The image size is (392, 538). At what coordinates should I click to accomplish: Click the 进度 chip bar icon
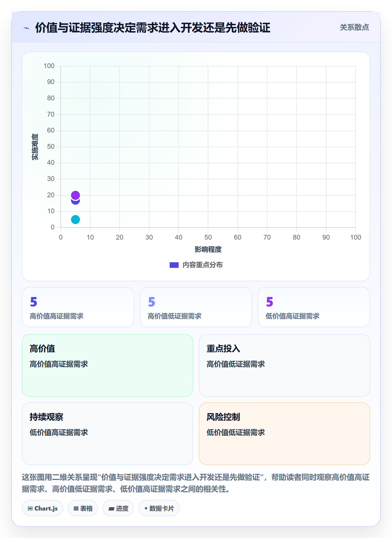pyautogui.click(x=111, y=509)
